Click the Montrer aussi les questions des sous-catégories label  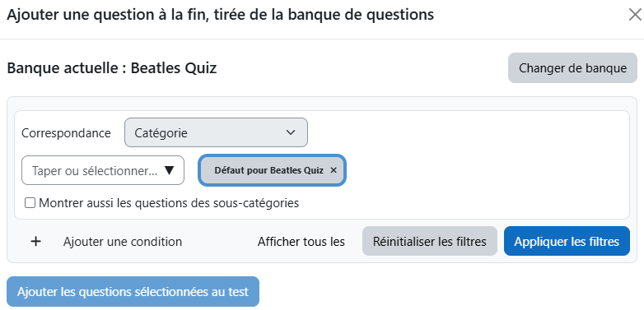[169, 203]
